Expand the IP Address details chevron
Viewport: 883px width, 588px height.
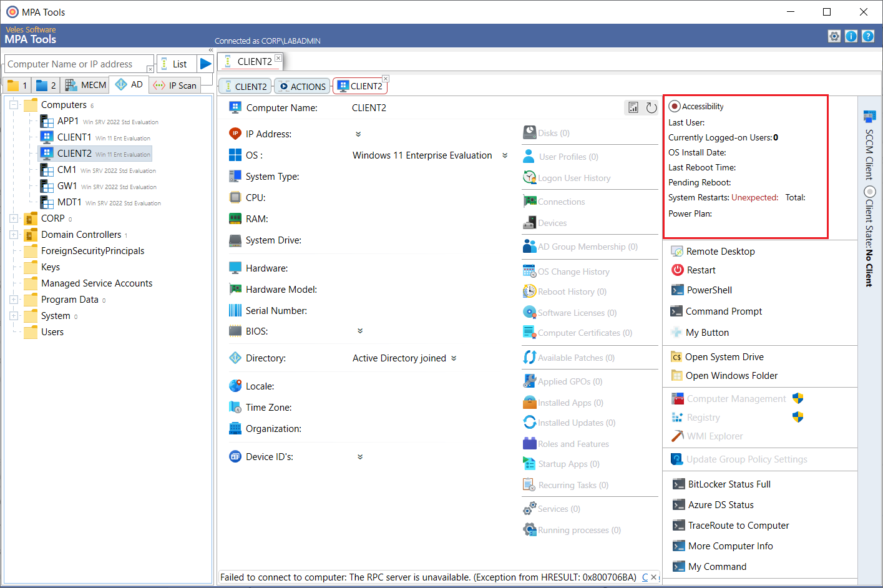coord(358,134)
